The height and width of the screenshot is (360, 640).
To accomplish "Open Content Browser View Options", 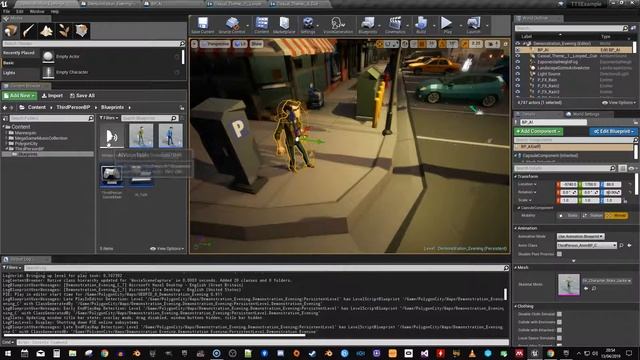I will click(x=167, y=249).
